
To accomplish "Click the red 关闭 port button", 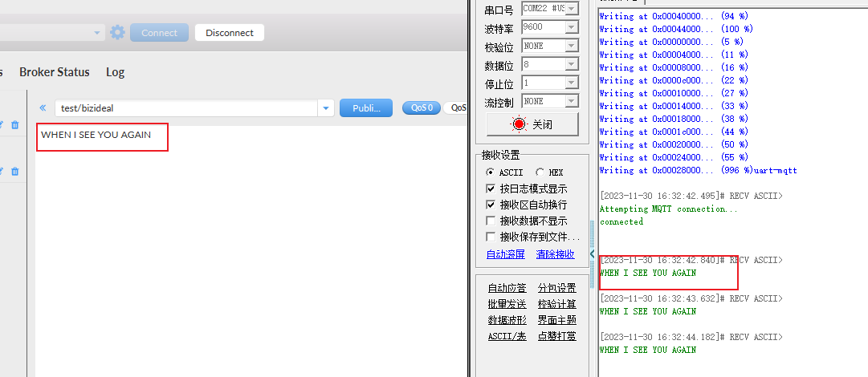I will click(531, 124).
